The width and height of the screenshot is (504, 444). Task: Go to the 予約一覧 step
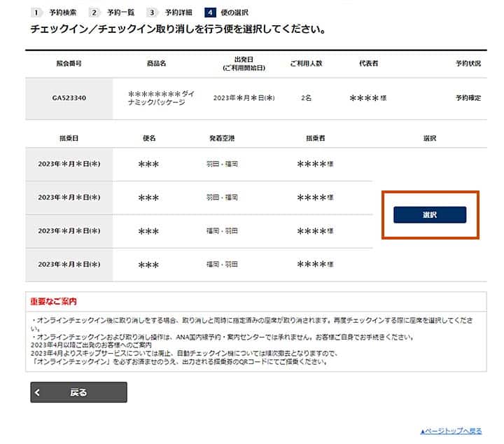pyautogui.click(x=120, y=13)
